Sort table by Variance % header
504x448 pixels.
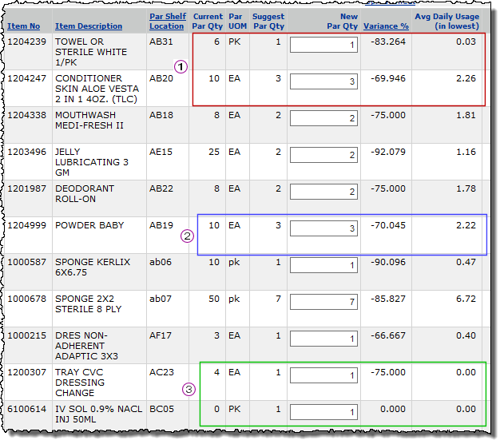[386, 26]
